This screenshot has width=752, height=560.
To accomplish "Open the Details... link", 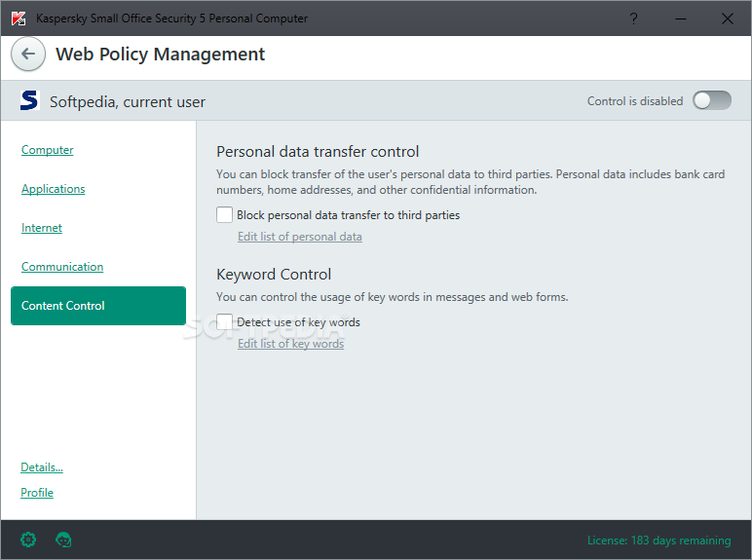I will [42, 467].
